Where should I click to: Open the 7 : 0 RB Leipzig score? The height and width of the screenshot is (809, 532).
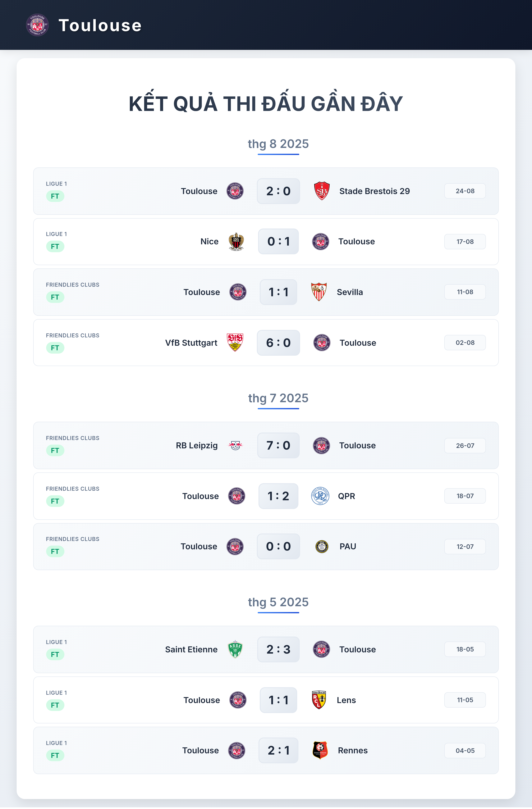(x=278, y=445)
